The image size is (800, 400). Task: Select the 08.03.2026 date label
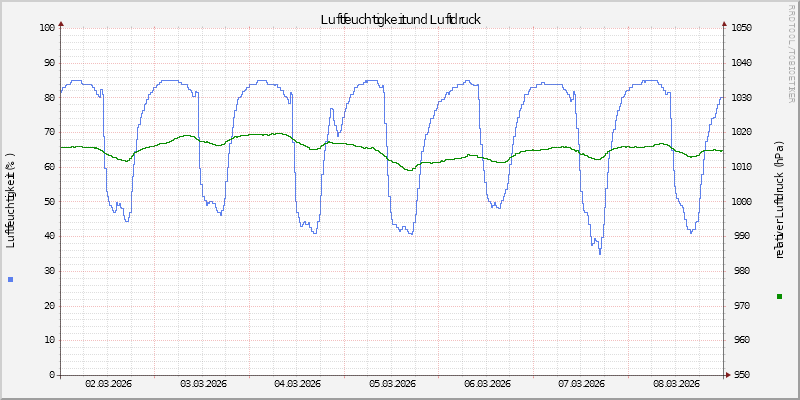click(x=677, y=384)
